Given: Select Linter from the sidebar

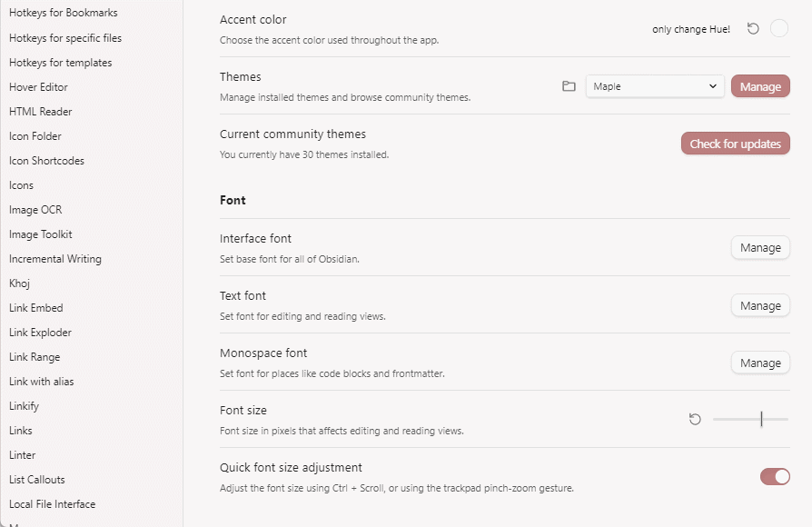Looking at the screenshot, I should coord(22,454).
